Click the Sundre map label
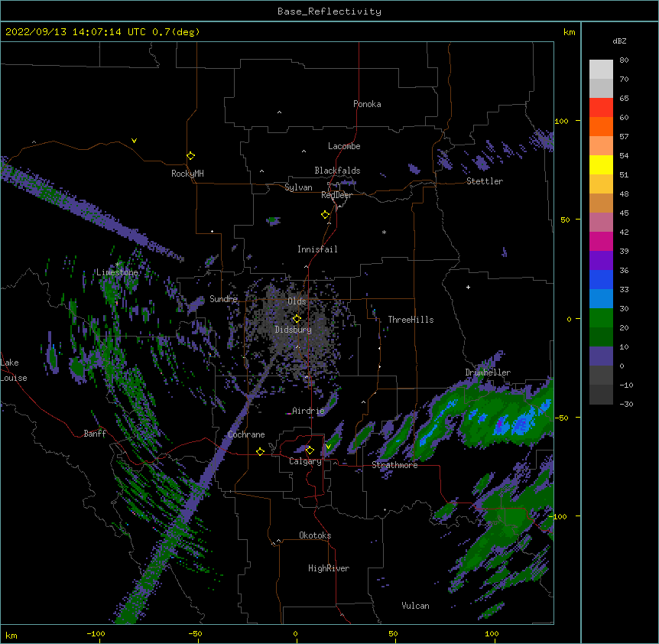 [x=223, y=299]
